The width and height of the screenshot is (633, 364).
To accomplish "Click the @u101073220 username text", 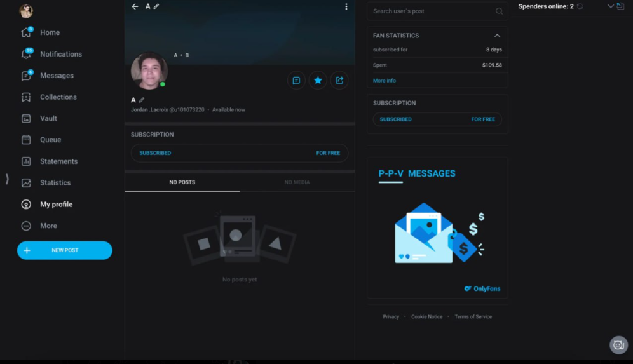I will tap(186, 110).
